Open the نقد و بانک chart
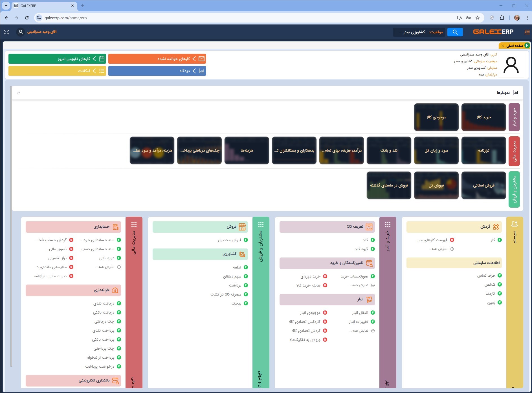Image resolution: width=532 pixels, height=393 pixels. coord(389,150)
